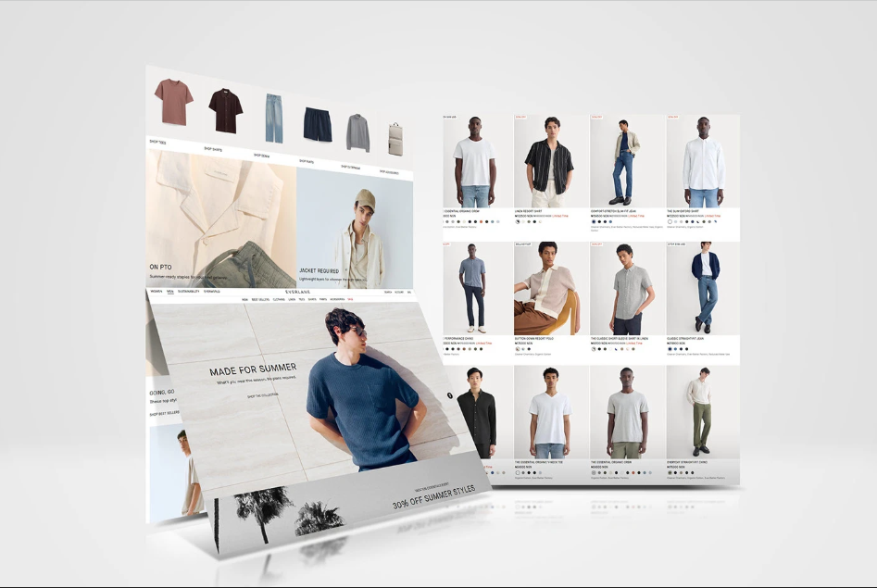The image size is (877, 588).
Task: Click the Shop Denim link
Action: 261,156
